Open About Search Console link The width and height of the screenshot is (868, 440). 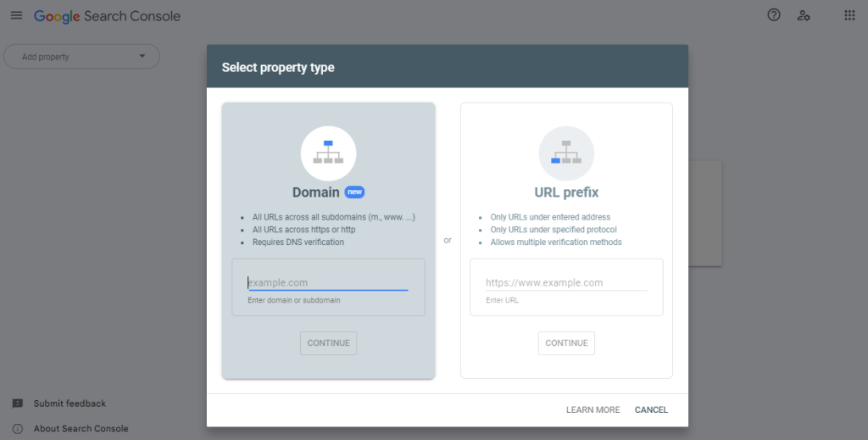[x=81, y=429]
